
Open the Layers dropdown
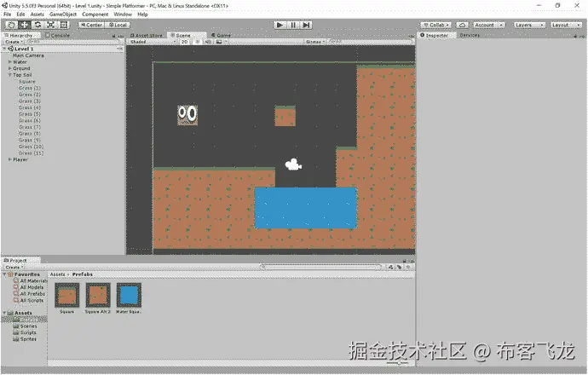click(529, 25)
